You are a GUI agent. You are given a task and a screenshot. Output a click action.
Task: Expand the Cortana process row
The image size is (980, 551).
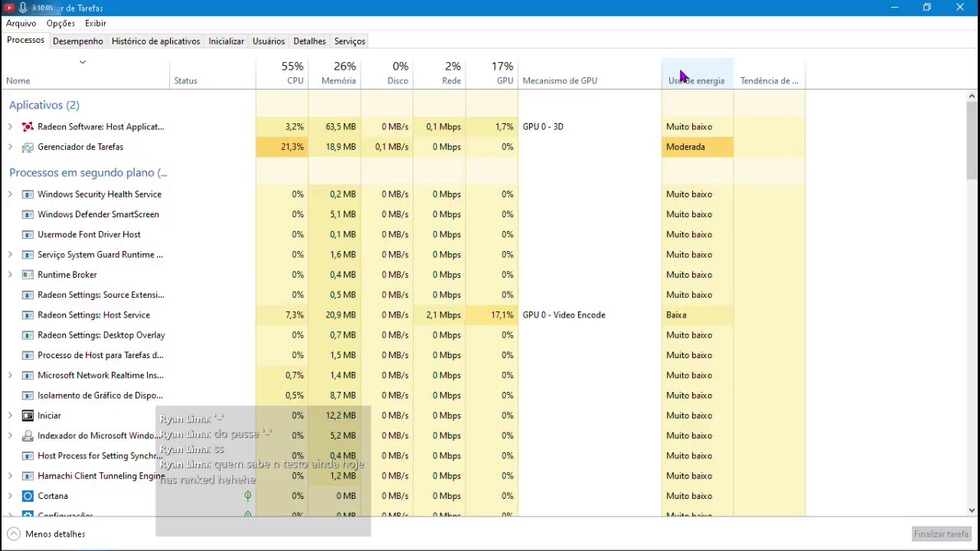coord(10,496)
